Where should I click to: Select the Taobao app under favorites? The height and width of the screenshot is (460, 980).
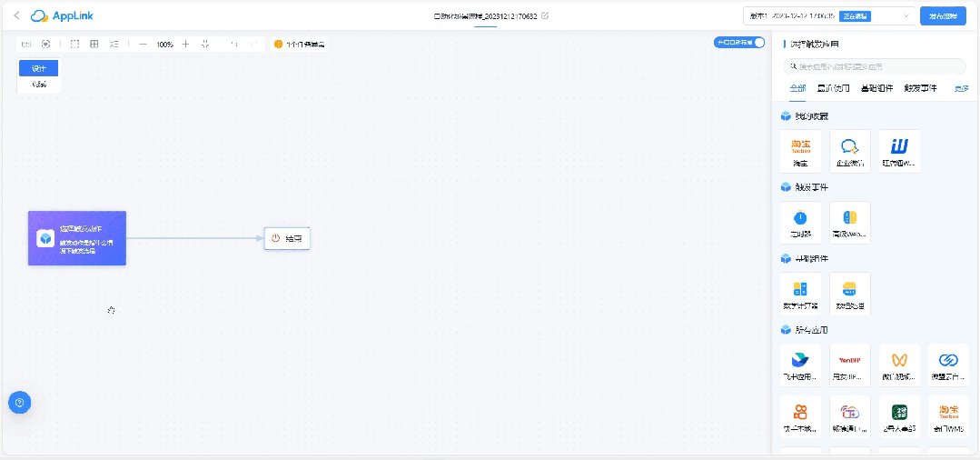tap(800, 151)
